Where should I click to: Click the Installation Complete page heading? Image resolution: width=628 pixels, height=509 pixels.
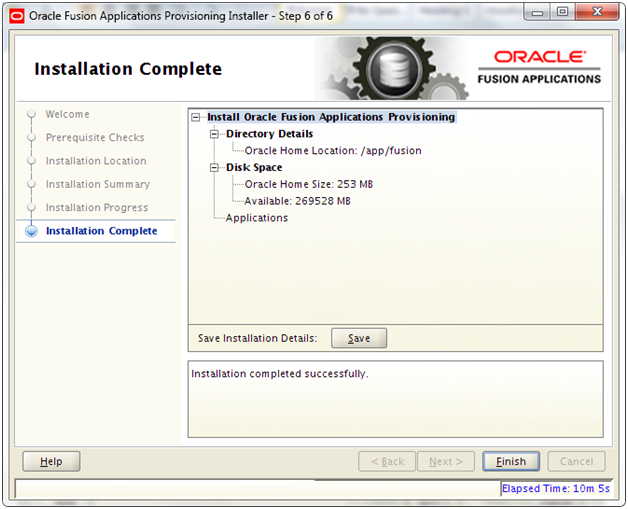tap(128, 69)
